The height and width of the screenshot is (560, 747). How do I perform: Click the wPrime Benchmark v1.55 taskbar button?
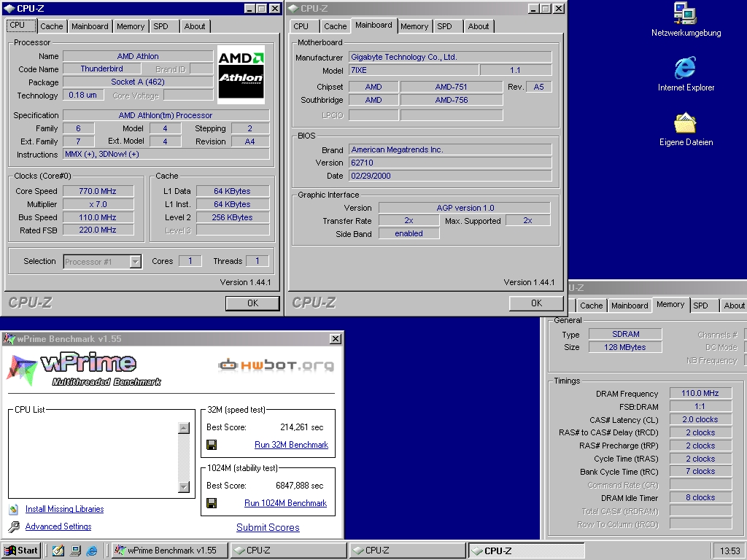[169, 551]
